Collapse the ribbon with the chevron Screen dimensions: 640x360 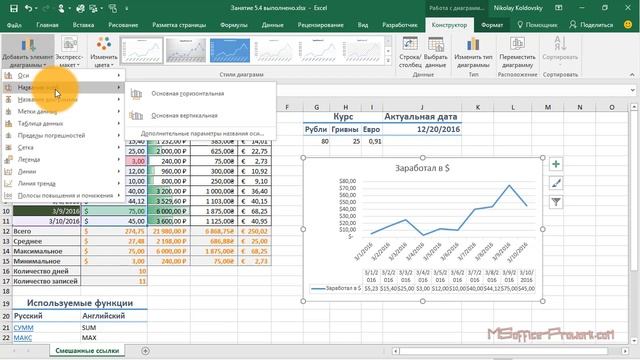click(x=632, y=75)
